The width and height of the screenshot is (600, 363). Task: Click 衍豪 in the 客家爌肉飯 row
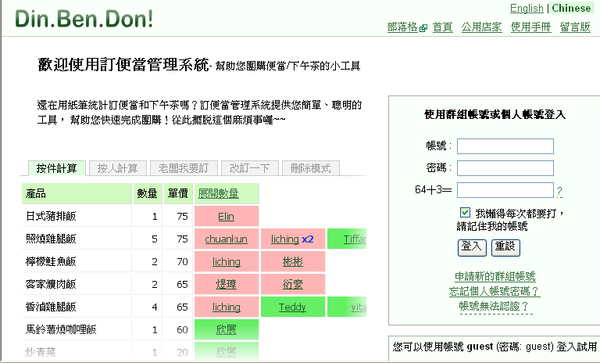[x=293, y=284]
